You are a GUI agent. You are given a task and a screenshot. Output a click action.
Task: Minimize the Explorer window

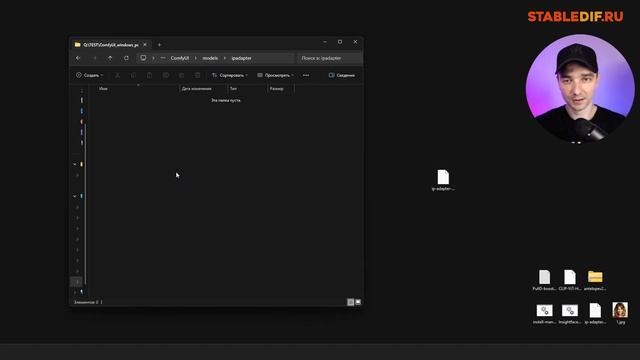325,42
